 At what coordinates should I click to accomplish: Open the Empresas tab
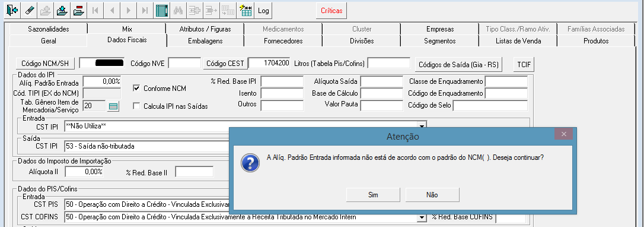(440, 29)
